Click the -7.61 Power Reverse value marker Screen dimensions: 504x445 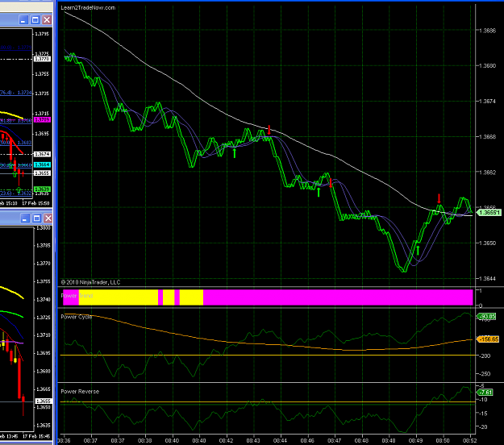485,393
